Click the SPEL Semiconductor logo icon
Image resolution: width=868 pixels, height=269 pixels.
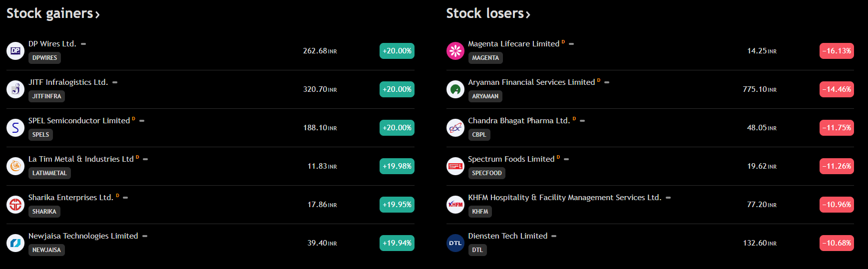coord(15,128)
